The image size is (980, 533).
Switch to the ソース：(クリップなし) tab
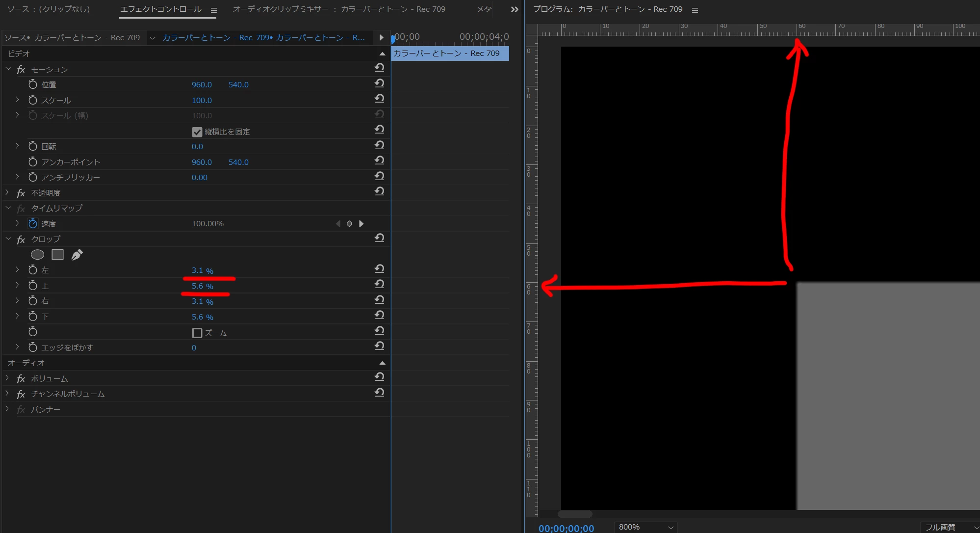49,9
